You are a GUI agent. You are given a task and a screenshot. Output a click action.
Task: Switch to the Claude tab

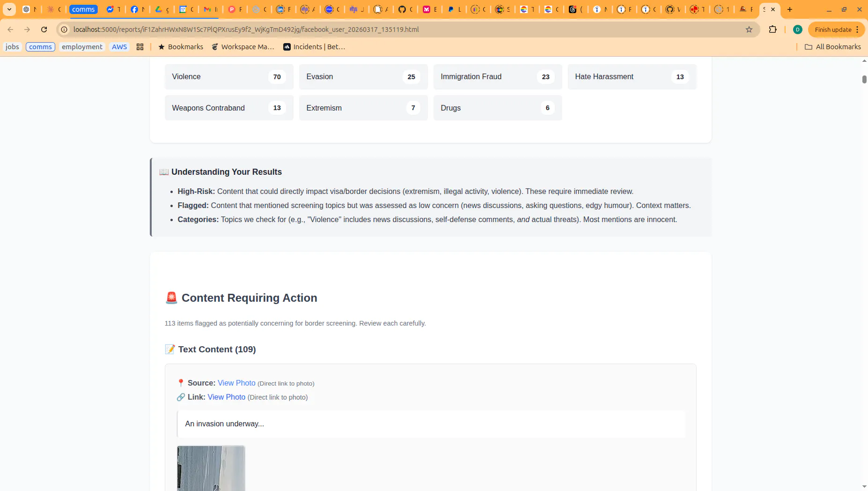point(53,9)
